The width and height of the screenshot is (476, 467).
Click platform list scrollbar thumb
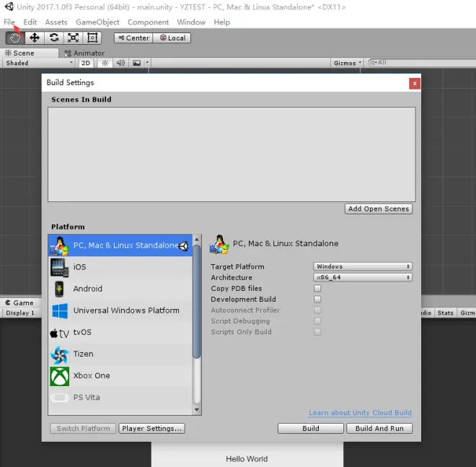pyautogui.click(x=196, y=302)
